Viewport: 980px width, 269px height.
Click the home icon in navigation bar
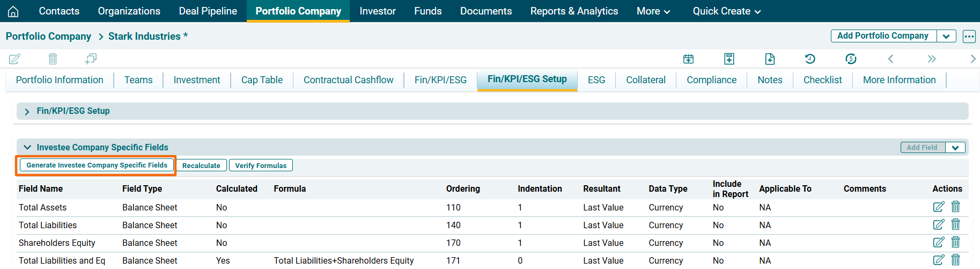click(13, 11)
